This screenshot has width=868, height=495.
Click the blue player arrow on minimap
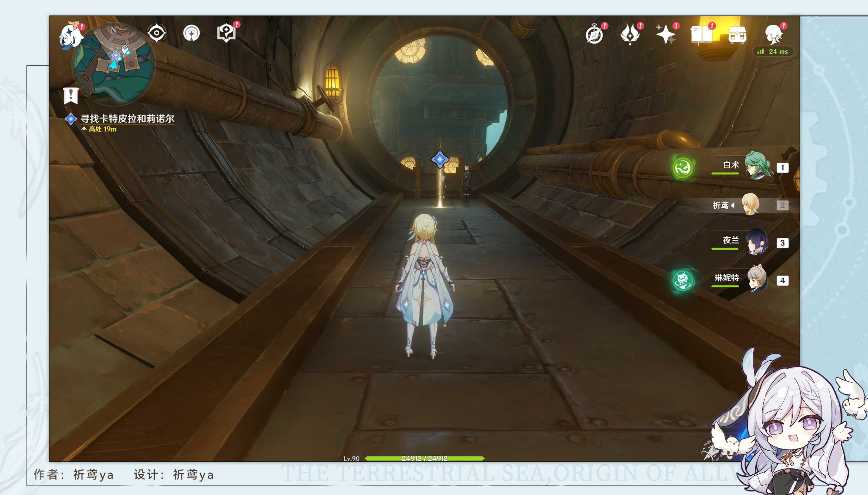tap(113, 64)
